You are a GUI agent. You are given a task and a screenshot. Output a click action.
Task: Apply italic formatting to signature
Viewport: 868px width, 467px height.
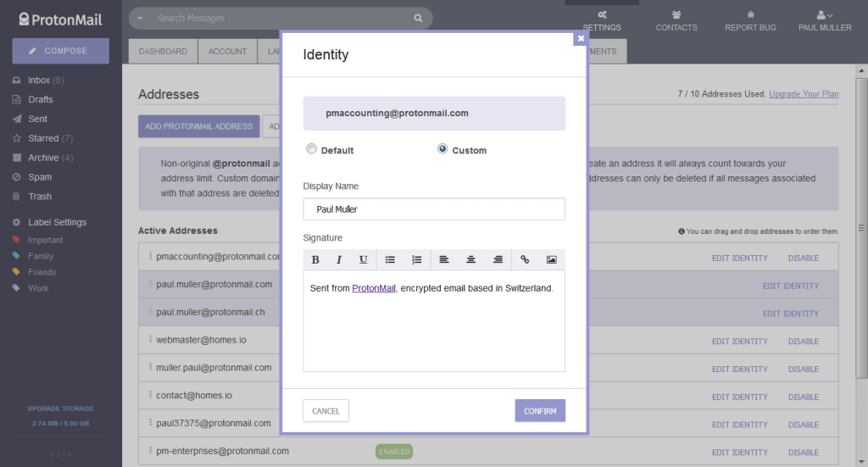pyautogui.click(x=339, y=259)
